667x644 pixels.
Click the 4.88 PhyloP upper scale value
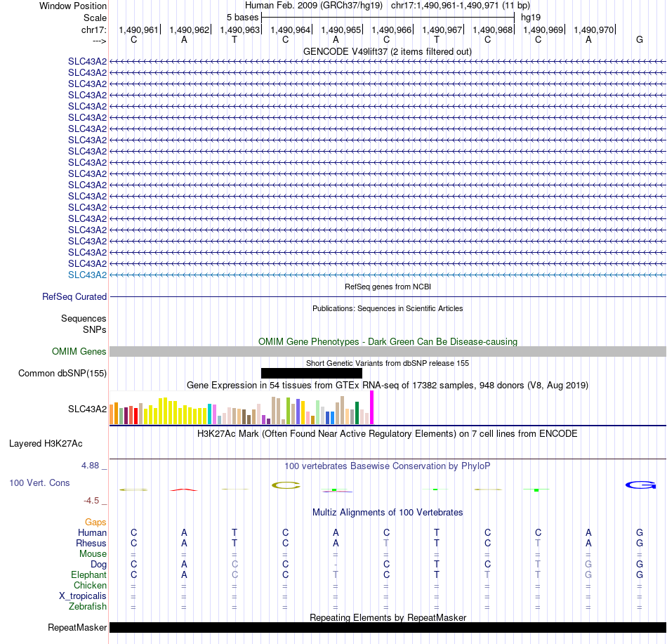90,466
